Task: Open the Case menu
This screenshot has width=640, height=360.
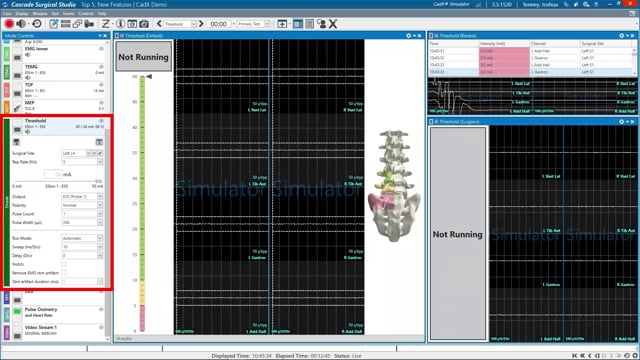Action: [x=7, y=13]
